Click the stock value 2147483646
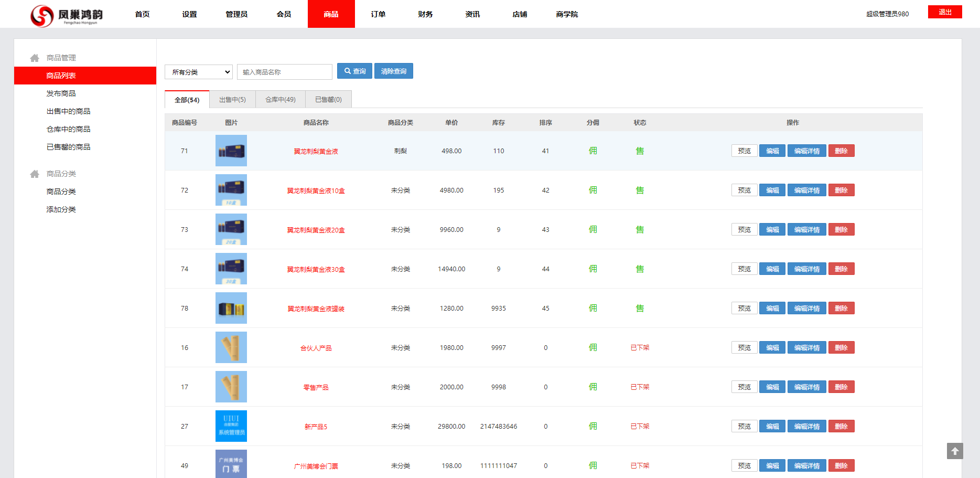980x478 pixels. coord(499,426)
